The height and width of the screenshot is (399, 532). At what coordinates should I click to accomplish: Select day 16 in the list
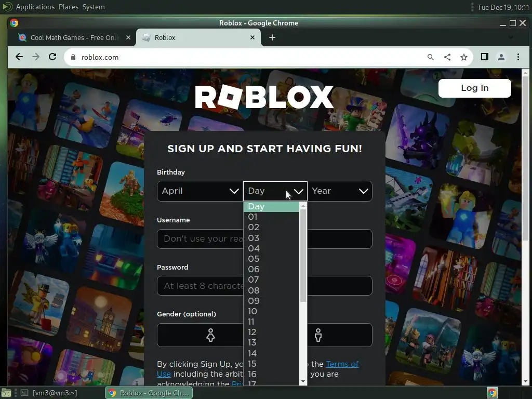click(271, 374)
